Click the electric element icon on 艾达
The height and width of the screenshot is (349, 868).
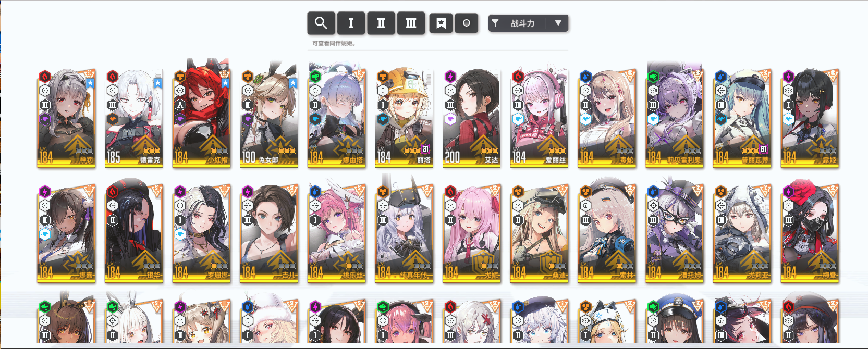[450, 77]
